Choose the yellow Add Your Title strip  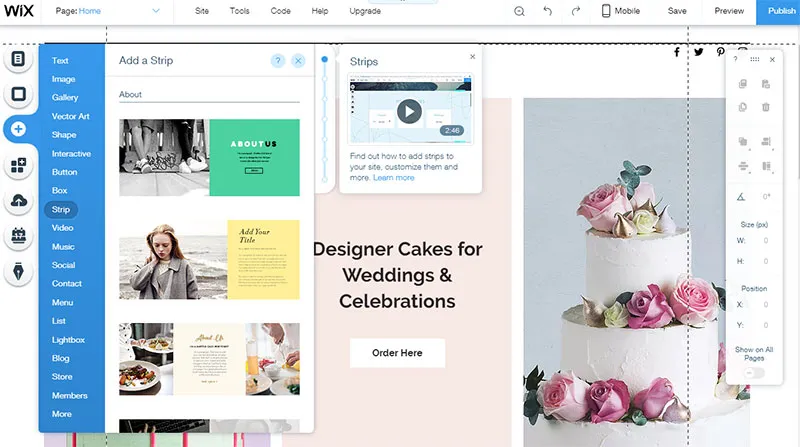coord(209,260)
